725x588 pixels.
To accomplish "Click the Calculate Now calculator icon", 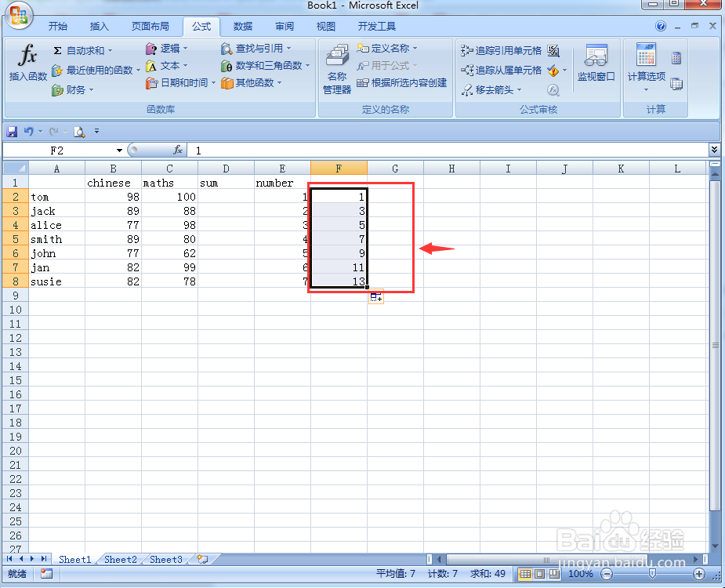I will click(676, 58).
